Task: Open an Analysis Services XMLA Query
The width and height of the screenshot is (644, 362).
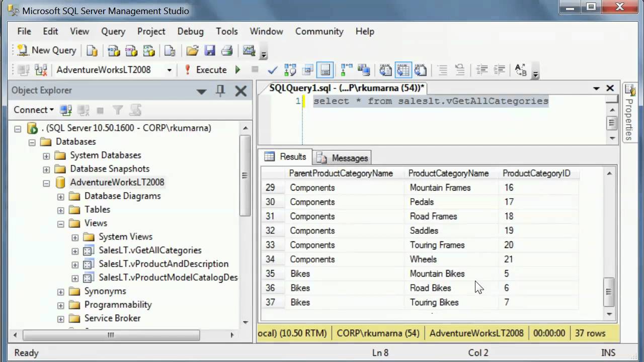Action: point(148,50)
